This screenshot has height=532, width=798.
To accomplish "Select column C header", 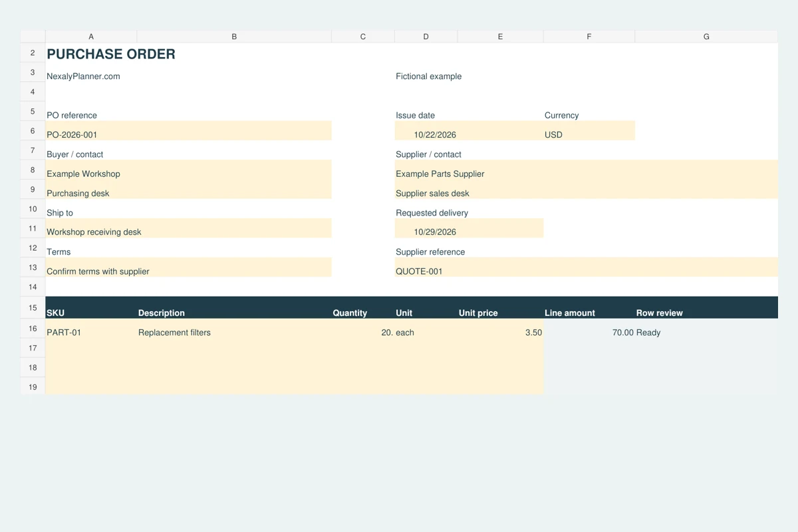I will click(x=363, y=37).
